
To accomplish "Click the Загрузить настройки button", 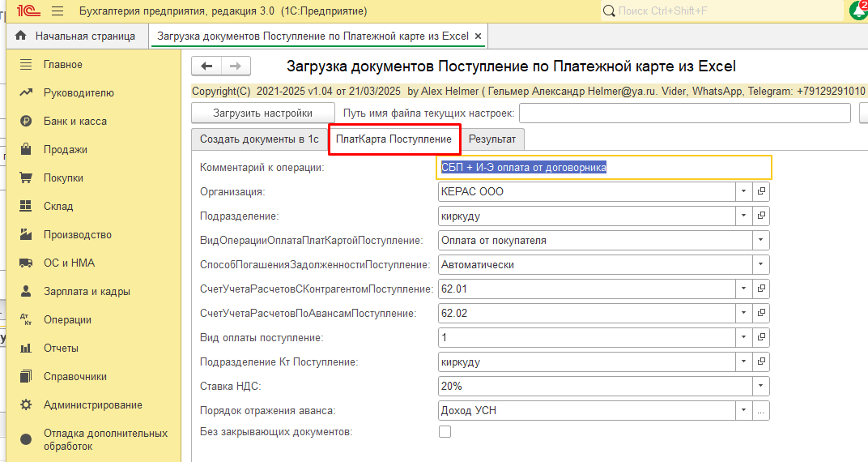I will tap(263, 113).
